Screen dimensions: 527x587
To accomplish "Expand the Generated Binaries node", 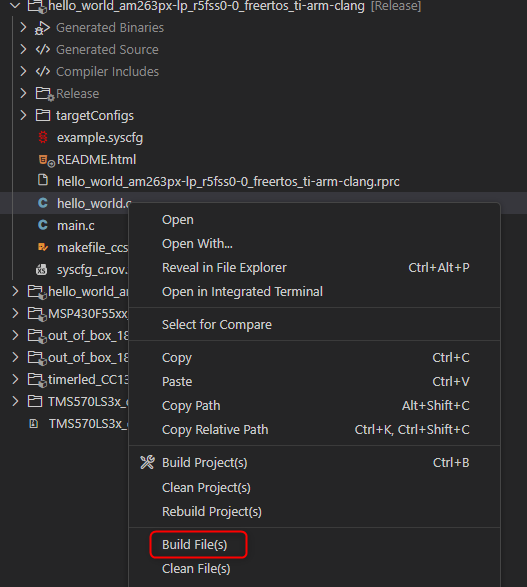I will (23, 27).
